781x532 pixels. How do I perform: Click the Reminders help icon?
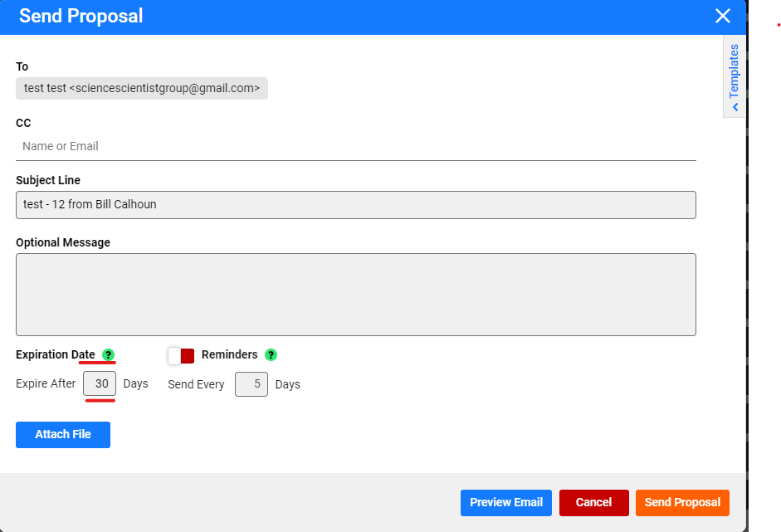click(271, 354)
